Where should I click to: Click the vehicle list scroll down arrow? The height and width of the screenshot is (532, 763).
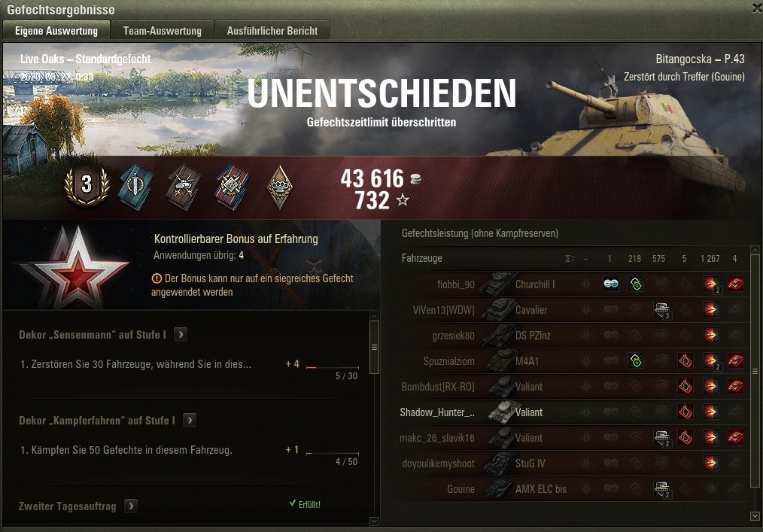(x=755, y=516)
